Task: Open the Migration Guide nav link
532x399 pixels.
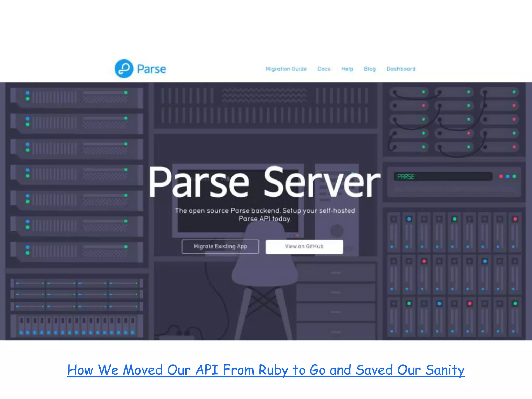Action: 286,69
